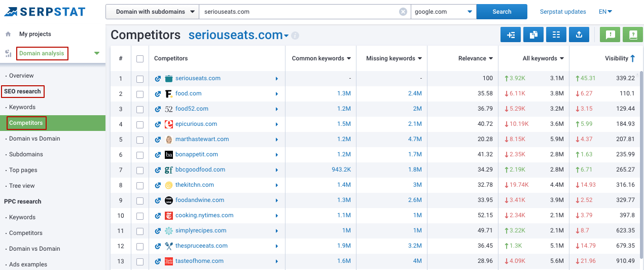644x270 pixels.
Task: Open external link icon for marthastewart.com
Action: 158,140
